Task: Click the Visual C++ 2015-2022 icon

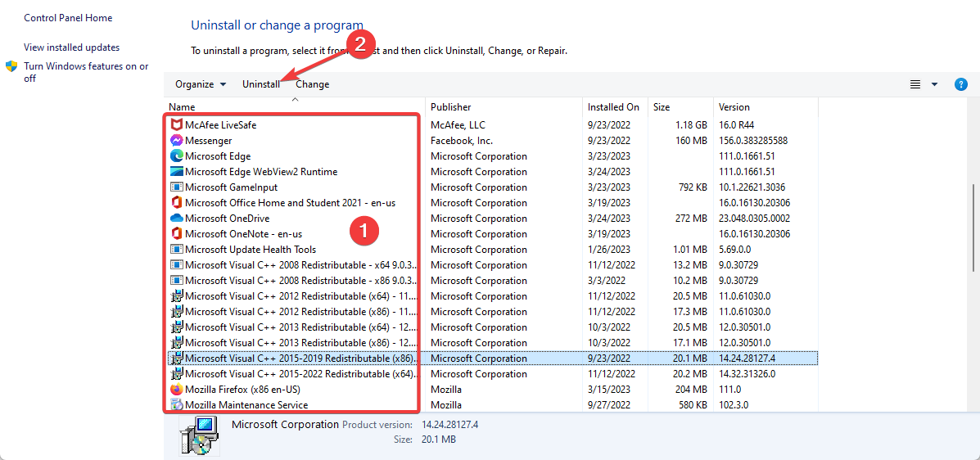Action: (x=176, y=374)
